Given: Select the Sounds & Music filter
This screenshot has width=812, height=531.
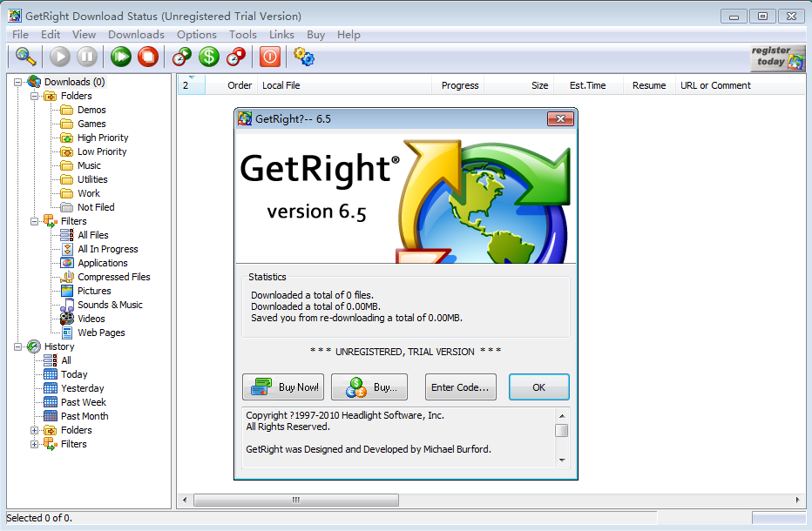Looking at the screenshot, I should (x=110, y=306).
